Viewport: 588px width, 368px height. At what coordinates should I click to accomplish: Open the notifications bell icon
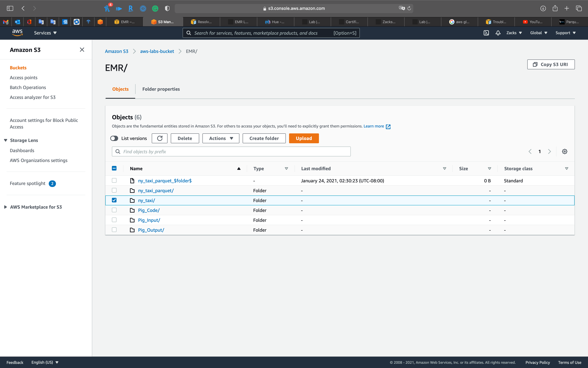498,33
